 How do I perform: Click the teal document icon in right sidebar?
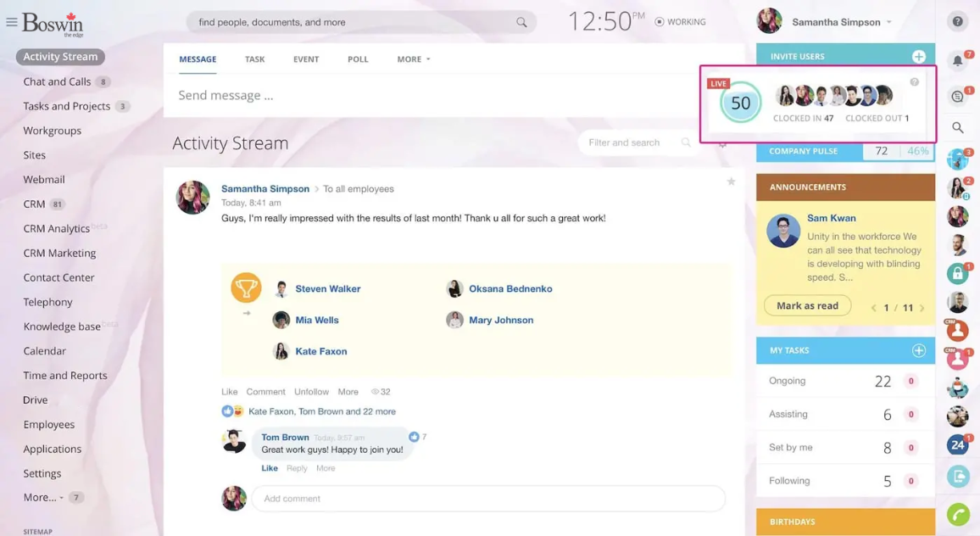(x=957, y=477)
